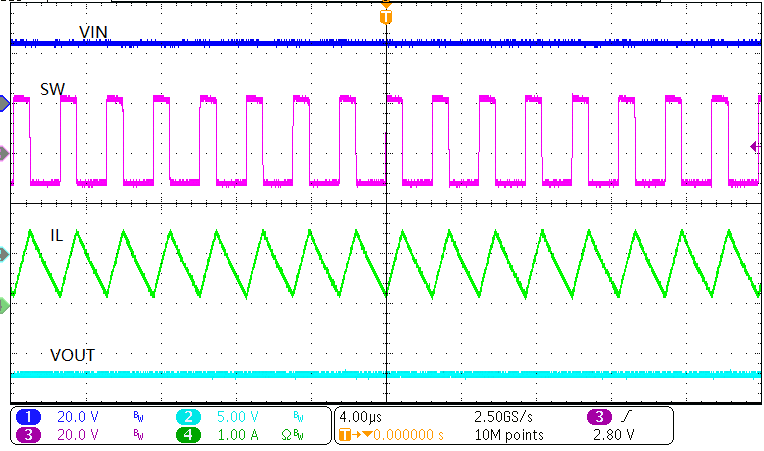Click the cyan channel 2 ground marker
764x451 pixels.
[4, 254]
